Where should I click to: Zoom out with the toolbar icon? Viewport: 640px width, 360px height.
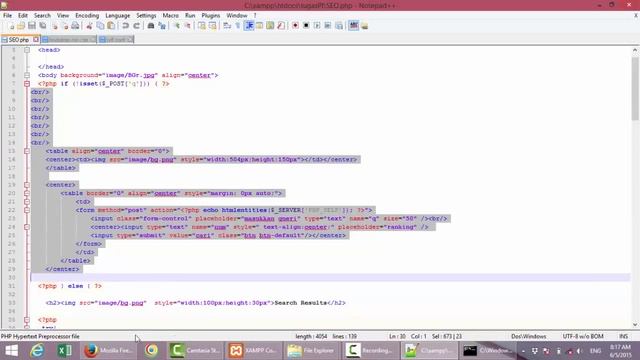pos(188,26)
